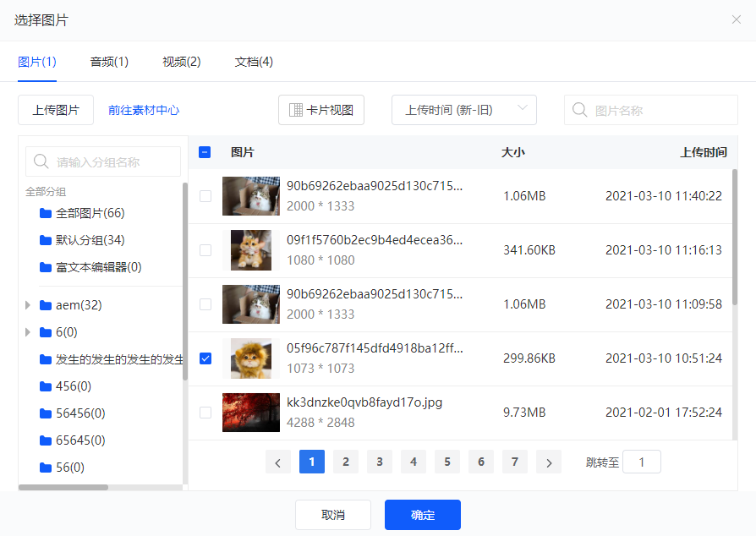Click the folder icon for 富文本编辑器(0)

tap(46, 267)
